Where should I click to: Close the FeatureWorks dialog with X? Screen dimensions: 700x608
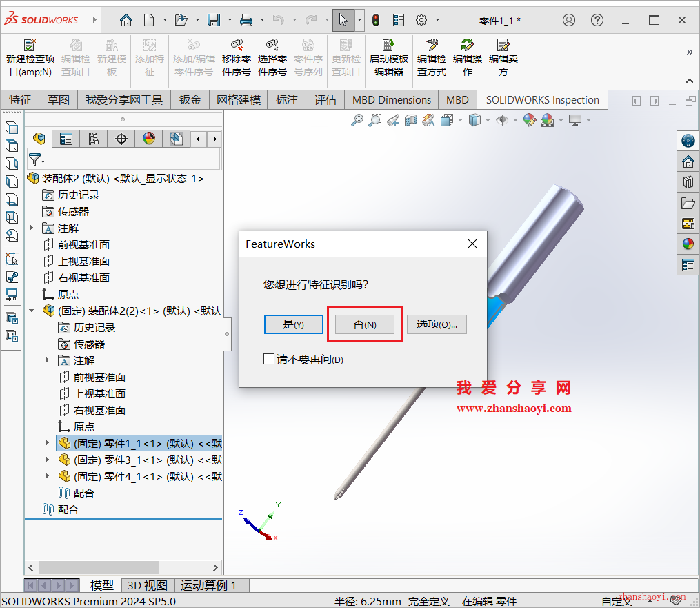[472, 244]
